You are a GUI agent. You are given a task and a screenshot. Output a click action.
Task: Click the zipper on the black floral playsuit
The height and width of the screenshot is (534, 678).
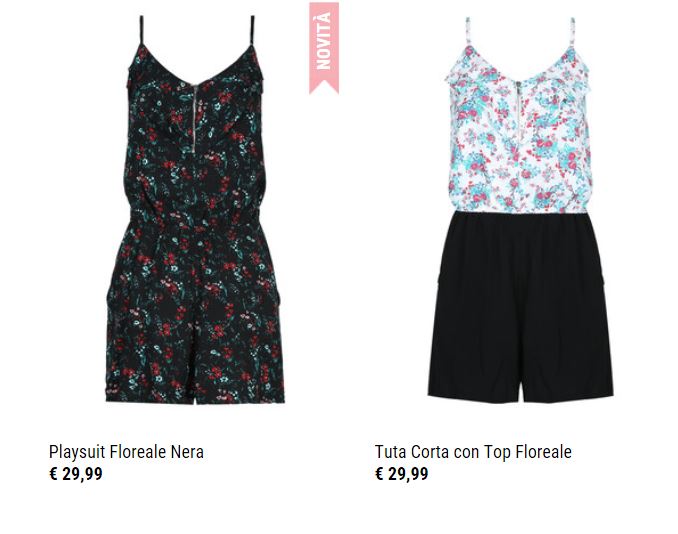coord(195,119)
